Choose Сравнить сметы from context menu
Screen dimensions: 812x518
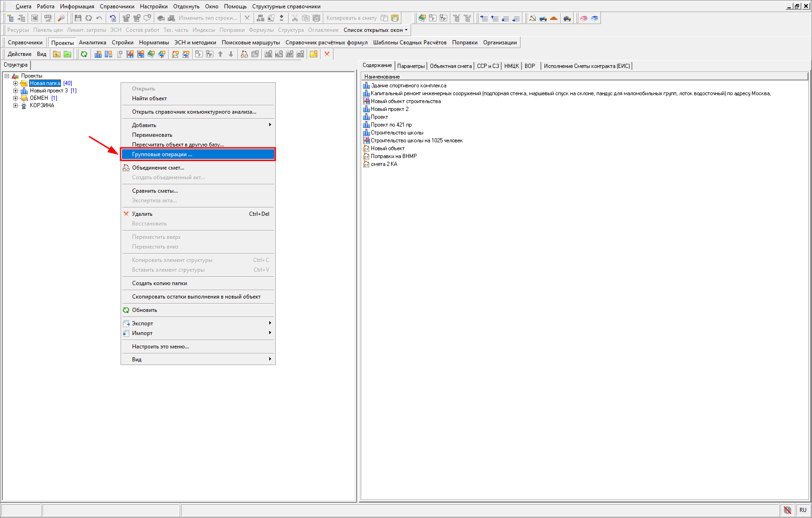pos(155,191)
